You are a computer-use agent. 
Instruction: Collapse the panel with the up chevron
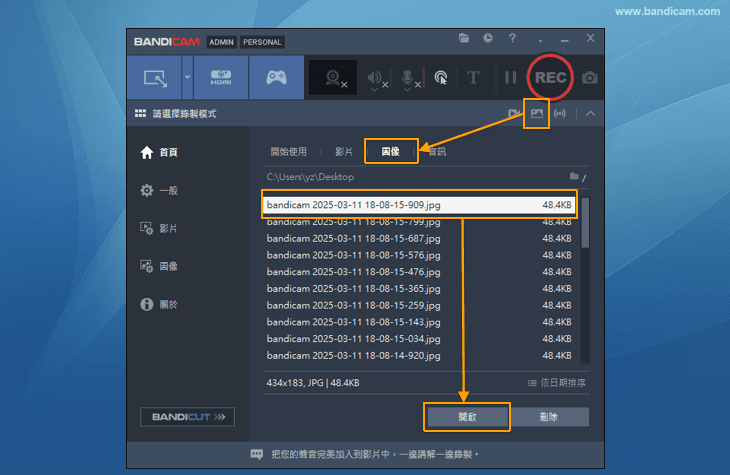click(x=590, y=113)
